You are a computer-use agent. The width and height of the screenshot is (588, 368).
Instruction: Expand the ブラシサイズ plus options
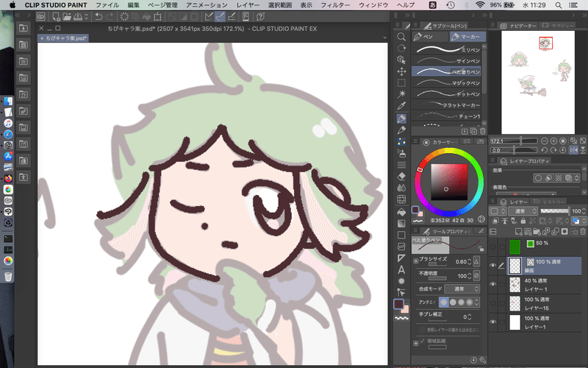(x=416, y=261)
